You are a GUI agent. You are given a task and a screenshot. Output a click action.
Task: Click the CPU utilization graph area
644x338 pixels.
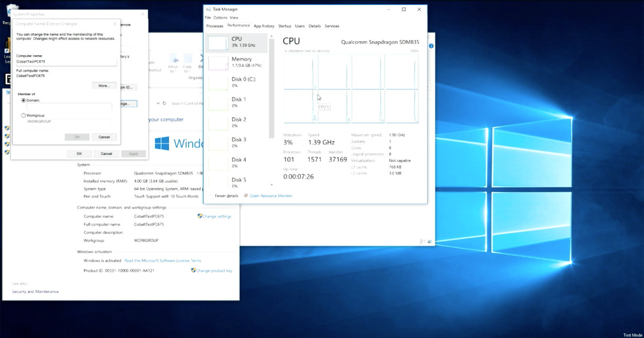tap(351, 89)
